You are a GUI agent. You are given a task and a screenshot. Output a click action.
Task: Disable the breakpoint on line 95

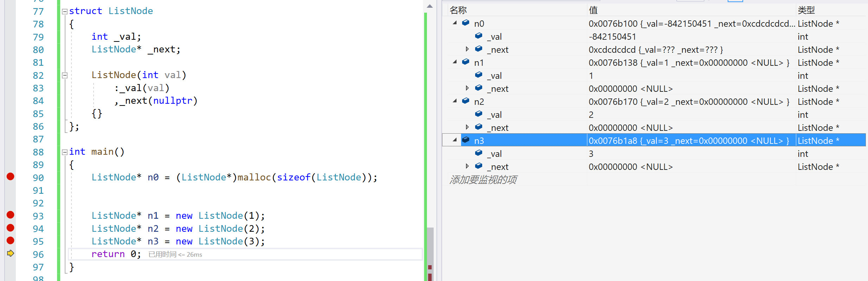coord(11,241)
